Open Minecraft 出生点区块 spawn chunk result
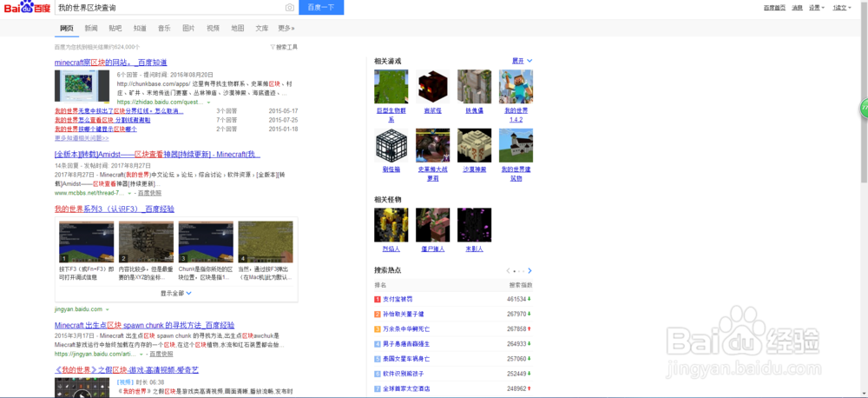 (x=144, y=325)
